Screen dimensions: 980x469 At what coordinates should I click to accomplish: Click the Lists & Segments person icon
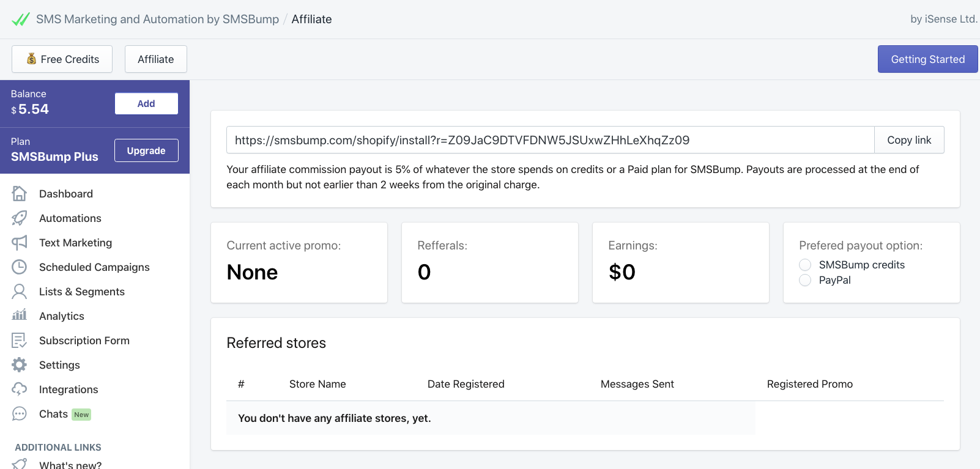(x=20, y=292)
